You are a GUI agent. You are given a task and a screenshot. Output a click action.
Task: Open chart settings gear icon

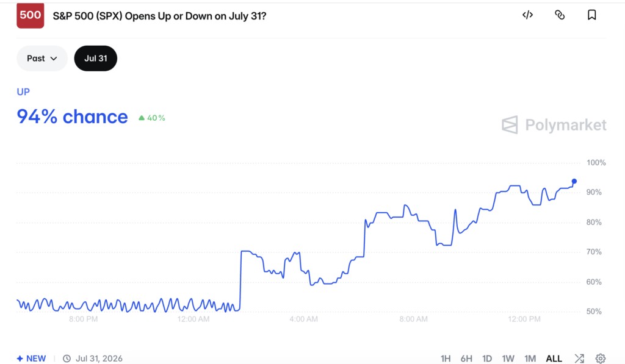(x=601, y=359)
